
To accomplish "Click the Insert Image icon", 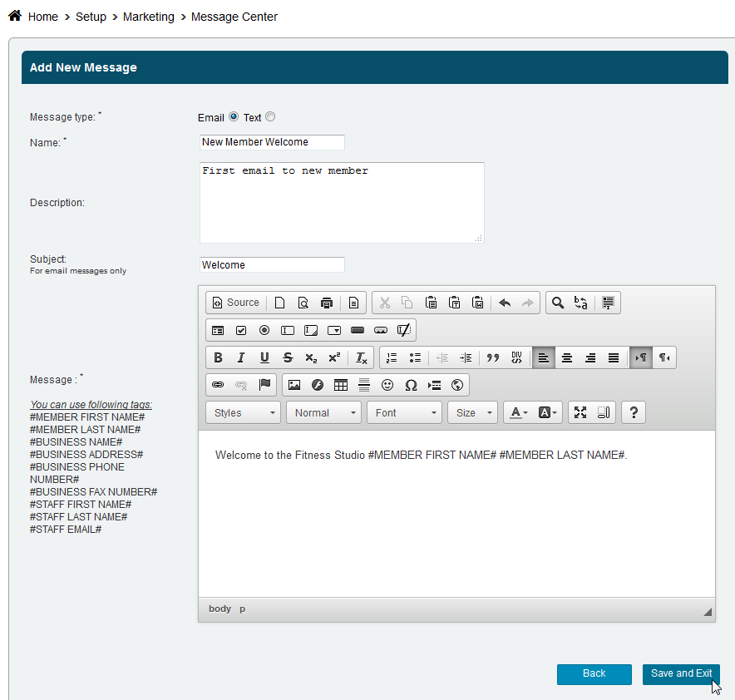I will pos(294,385).
